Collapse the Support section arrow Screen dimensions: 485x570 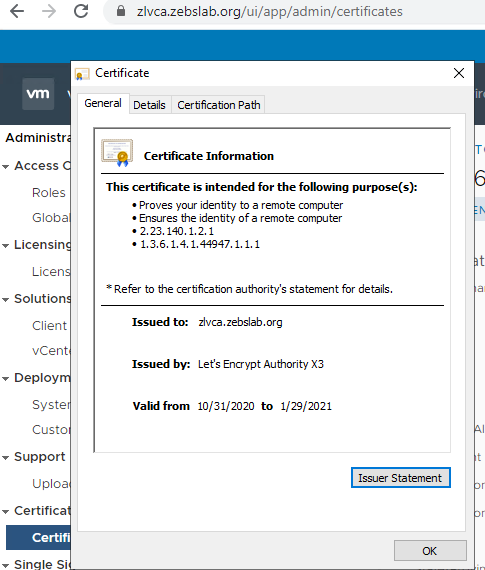(x=5, y=458)
